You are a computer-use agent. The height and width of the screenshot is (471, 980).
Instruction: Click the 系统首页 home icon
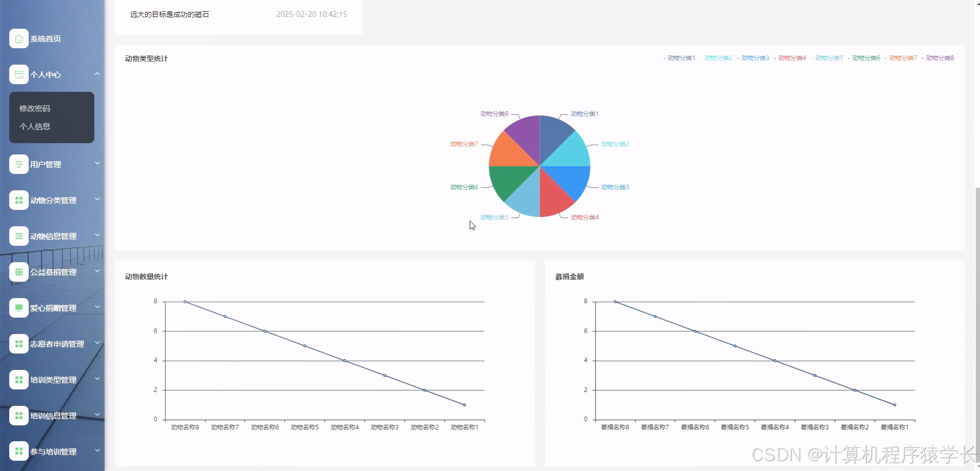(x=19, y=38)
